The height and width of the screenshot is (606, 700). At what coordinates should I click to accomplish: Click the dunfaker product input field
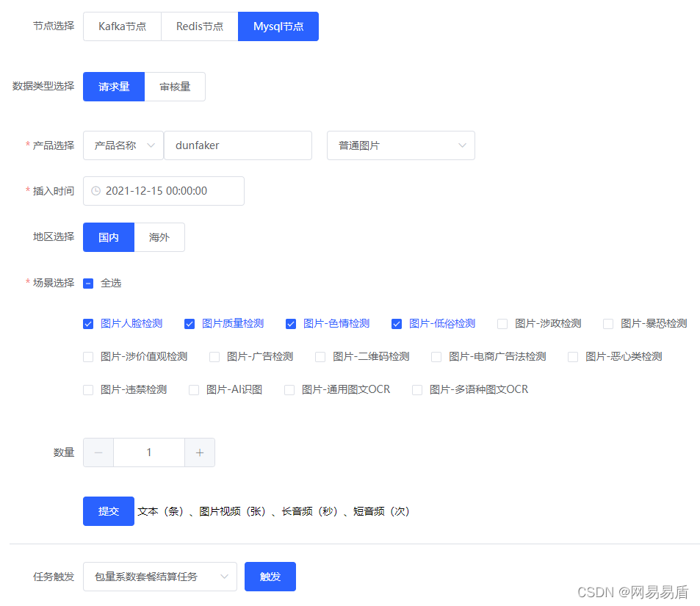238,145
